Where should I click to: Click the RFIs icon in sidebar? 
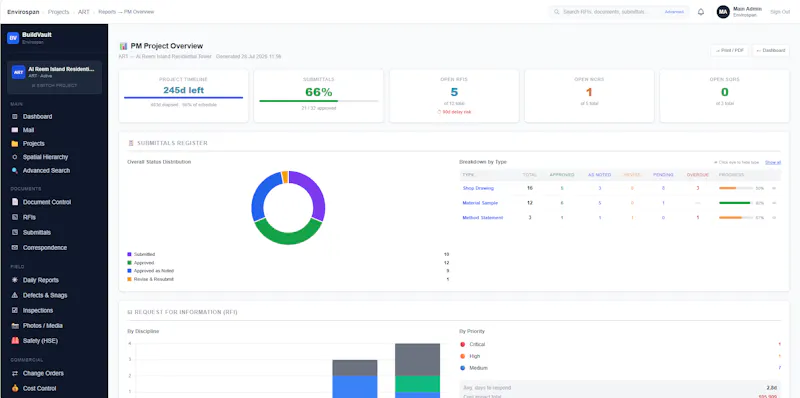click(x=14, y=217)
